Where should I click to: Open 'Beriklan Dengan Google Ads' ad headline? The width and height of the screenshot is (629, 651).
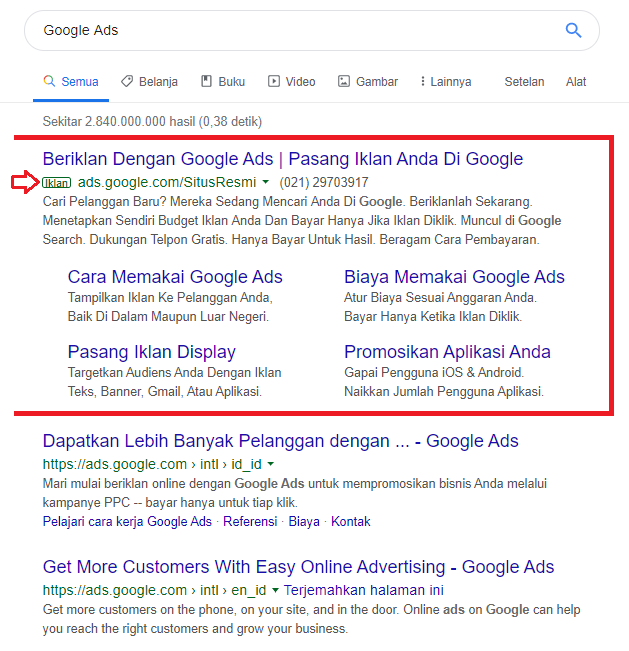tap(283, 159)
